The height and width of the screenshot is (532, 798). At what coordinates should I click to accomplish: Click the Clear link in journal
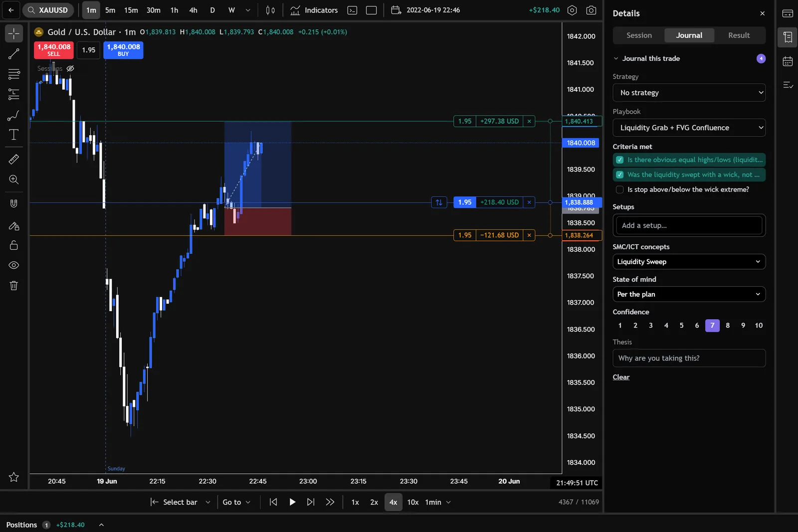(621, 377)
